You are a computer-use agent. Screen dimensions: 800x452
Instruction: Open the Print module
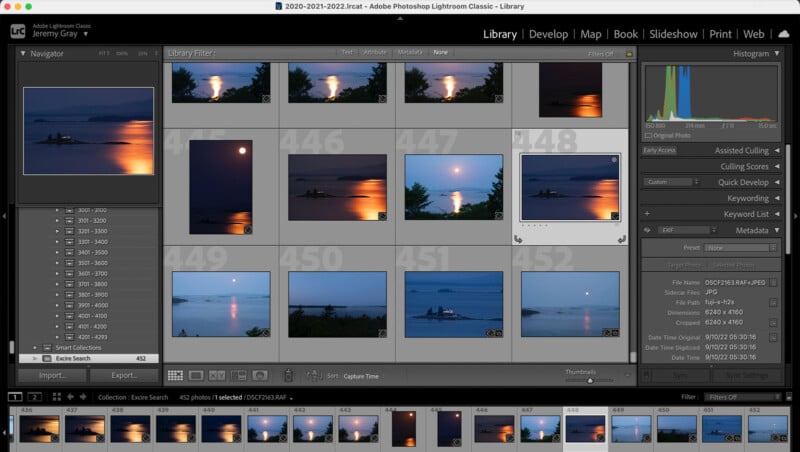tap(720, 34)
